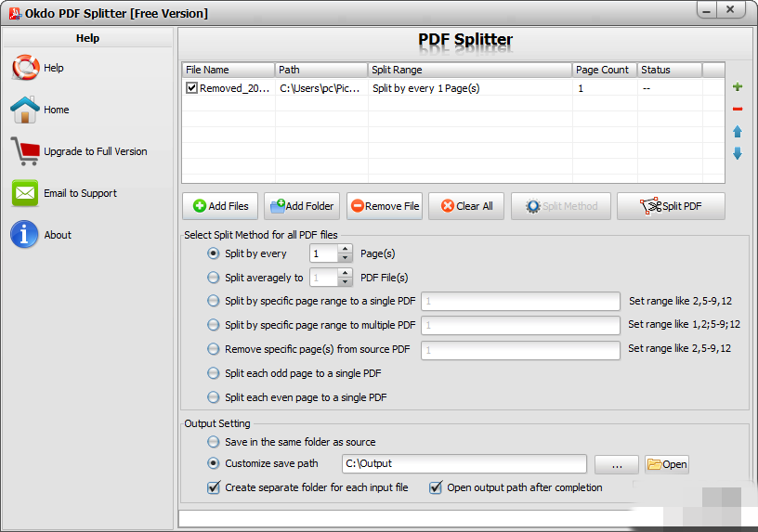Move file up with blue up arrow
Screen dimensions: 758x532
[x=738, y=132]
